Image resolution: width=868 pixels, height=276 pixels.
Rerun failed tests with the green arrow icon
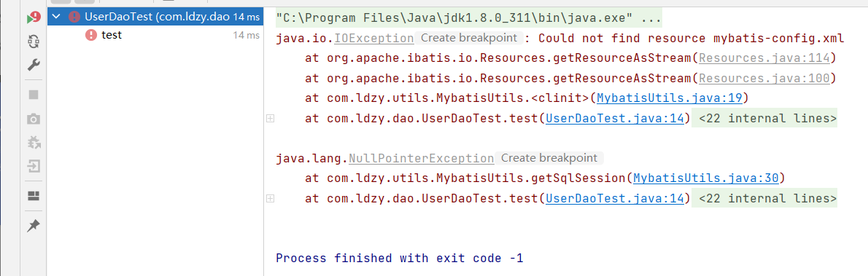point(34,17)
